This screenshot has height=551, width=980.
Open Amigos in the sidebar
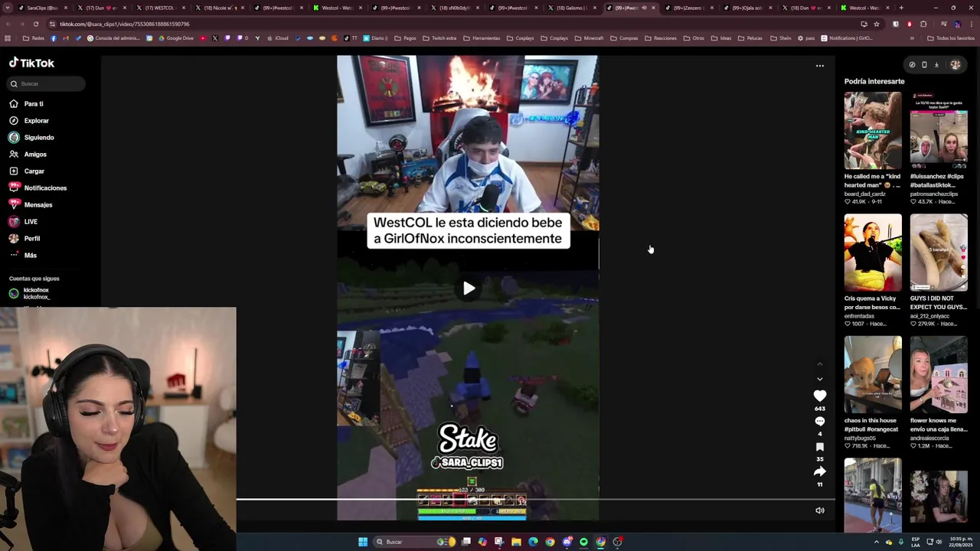pyautogui.click(x=28, y=154)
